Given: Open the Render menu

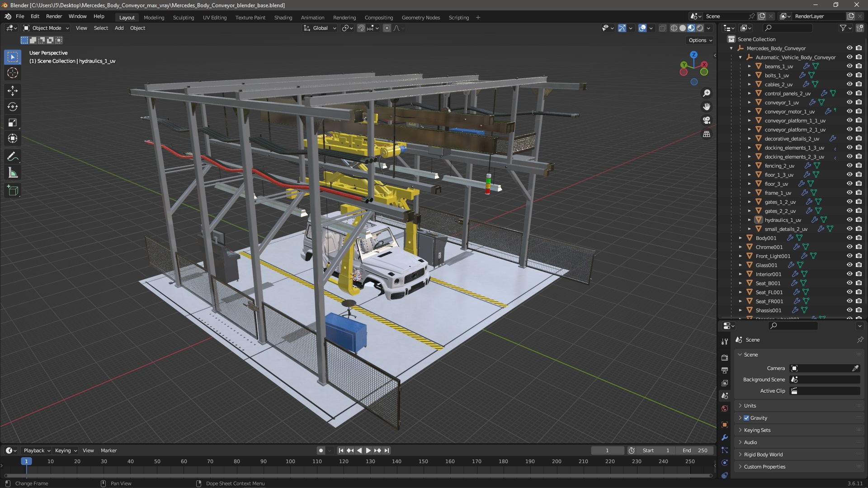Looking at the screenshot, I should click(x=54, y=16).
